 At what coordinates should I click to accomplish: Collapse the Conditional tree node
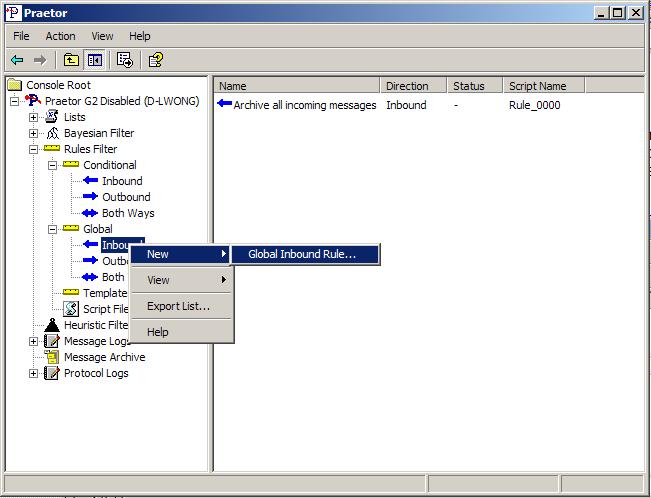(53, 165)
